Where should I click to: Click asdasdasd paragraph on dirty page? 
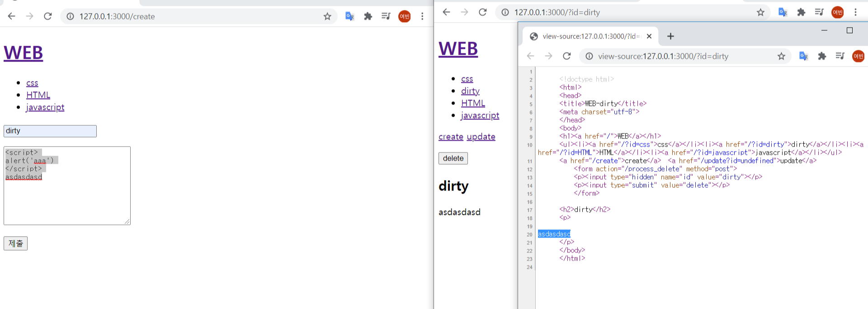[459, 212]
